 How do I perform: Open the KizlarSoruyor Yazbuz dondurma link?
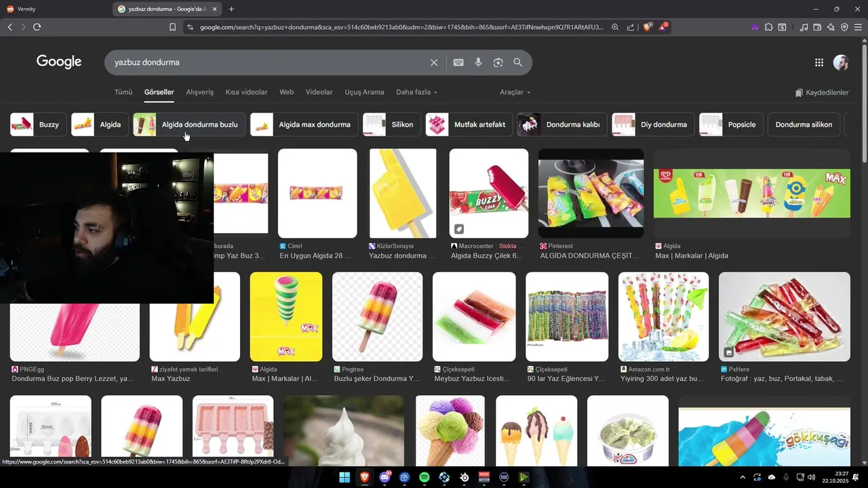(401, 256)
